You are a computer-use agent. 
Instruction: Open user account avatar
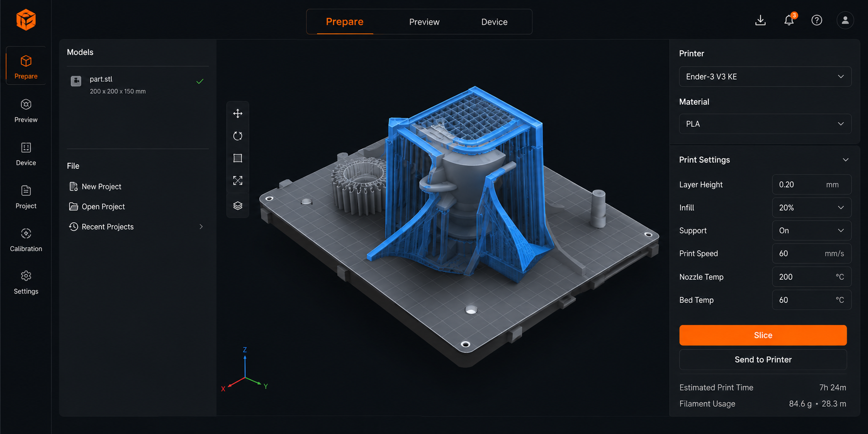(845, 20)
